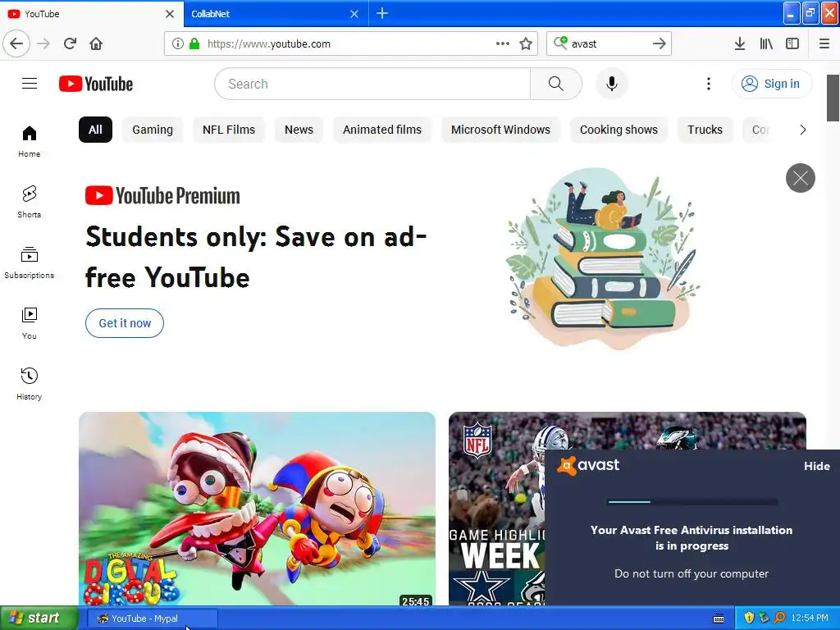Open the browser hamburger menu
The width and height of the screenshot is (840, 630).
(x=824, y=43)
